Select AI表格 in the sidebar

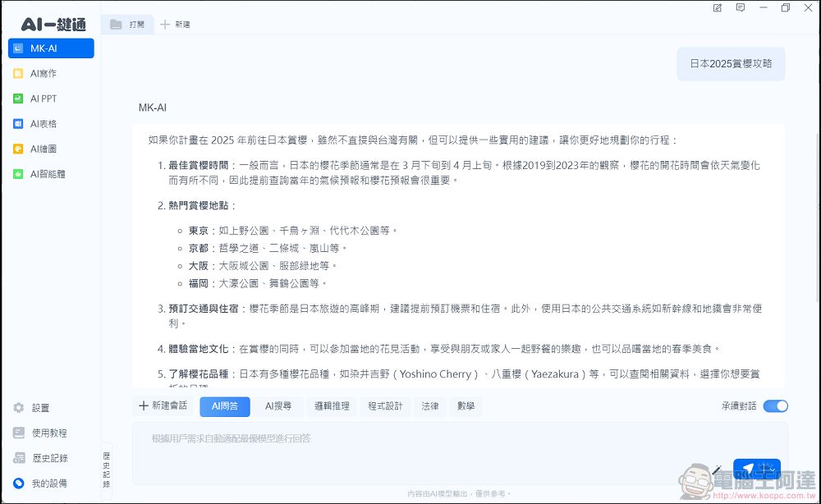43,124
